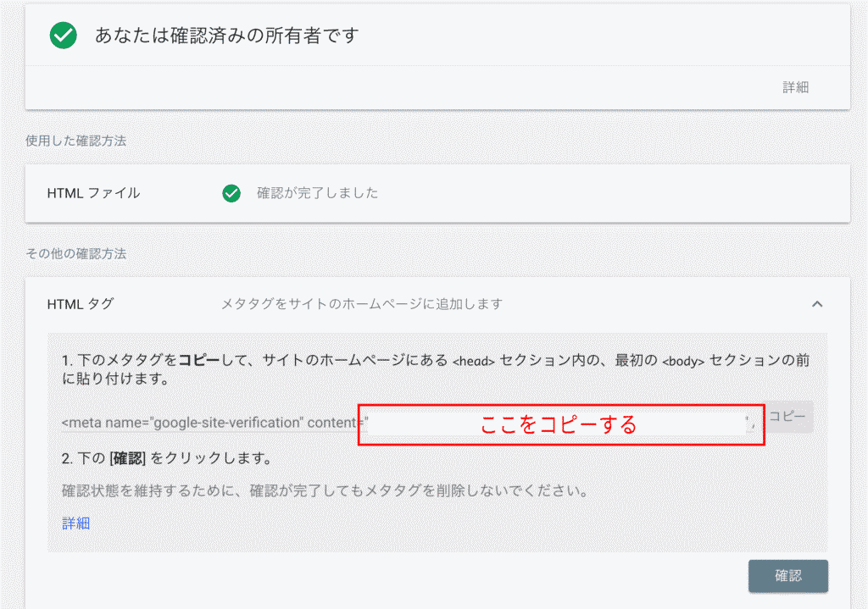Screen dimensions: 868x609
Task: Click the 確認状態を維持するために notice text
Action: point(325,490)
